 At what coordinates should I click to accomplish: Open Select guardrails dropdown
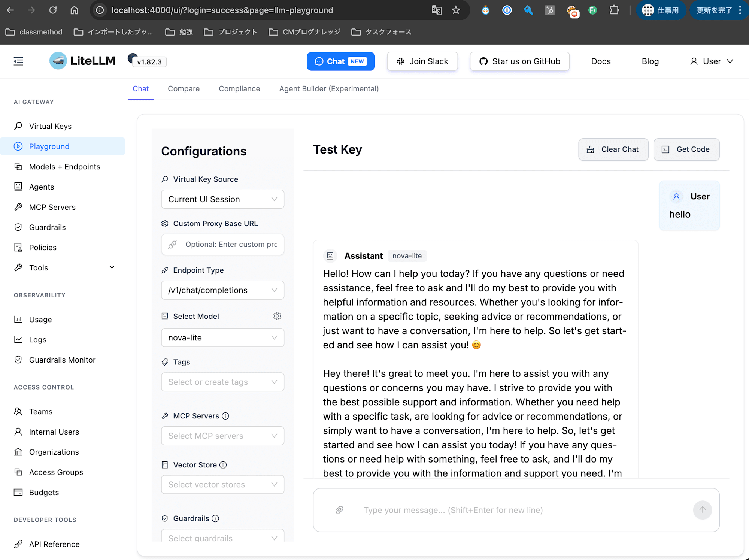(222, 536)
